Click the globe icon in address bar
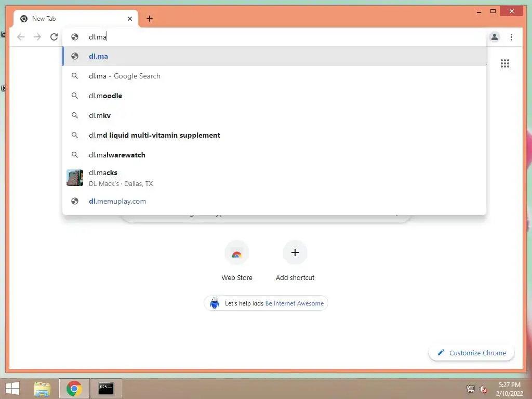532x399 pixels. 75,37
